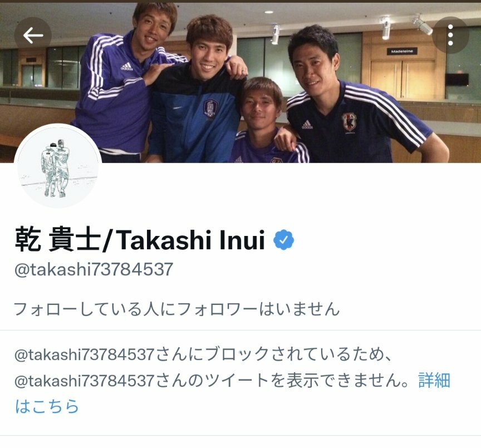Open the circular profile avatar illustration
481x448 pixels.
click(x=58, y=166)
